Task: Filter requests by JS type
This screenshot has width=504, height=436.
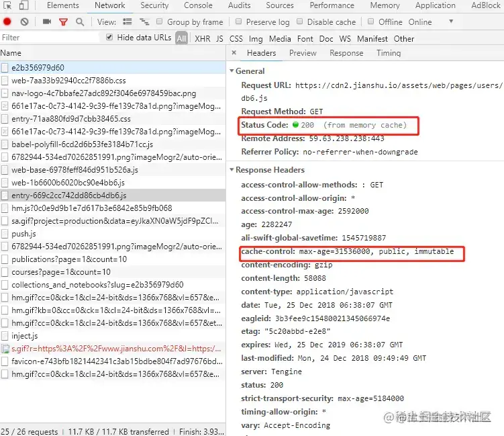Action: pyautogui.click(x=219, y=38)
